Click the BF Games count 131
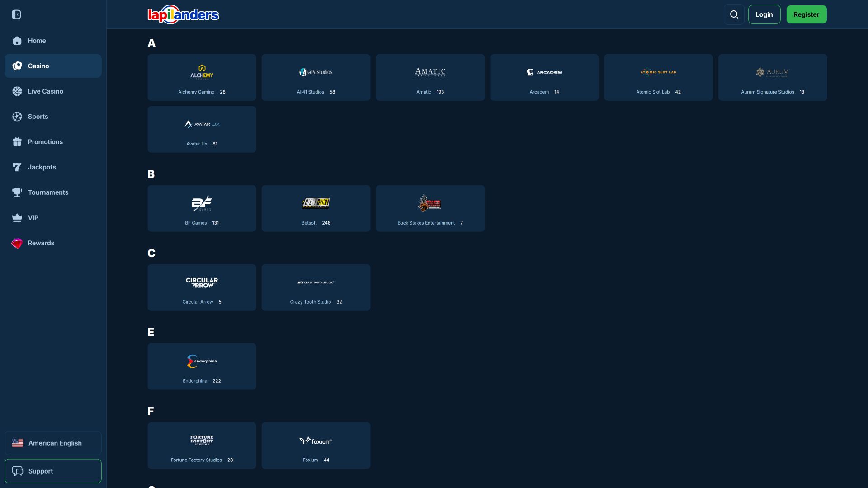 216,223
